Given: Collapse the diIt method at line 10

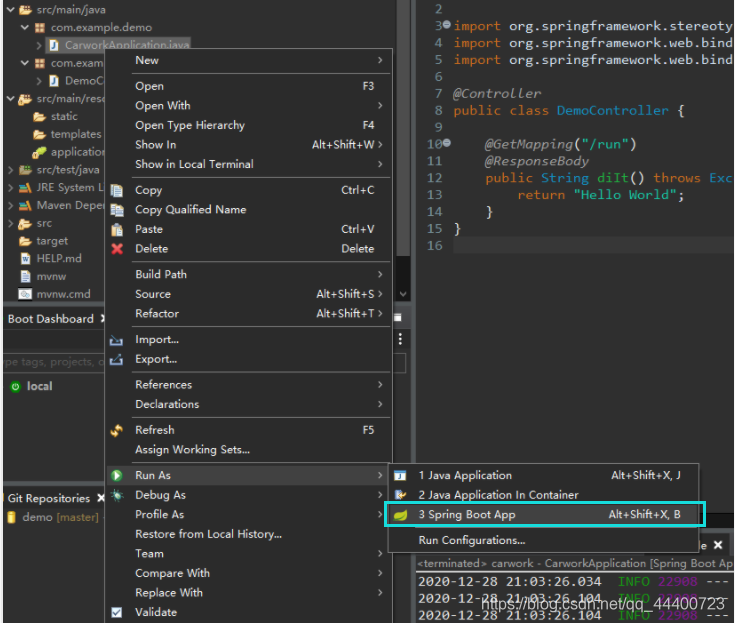Looking at the screenshot, I should [x=447, y=143].
